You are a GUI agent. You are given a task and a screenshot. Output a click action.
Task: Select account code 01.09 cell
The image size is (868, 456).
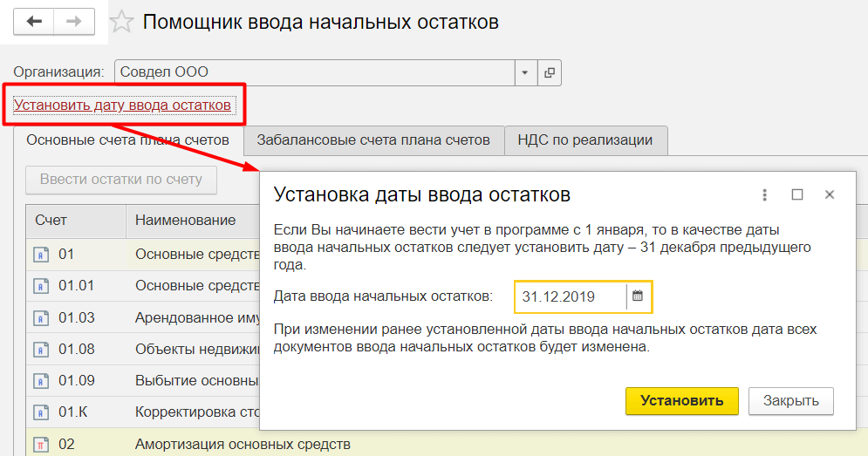[x=76, y=381]
